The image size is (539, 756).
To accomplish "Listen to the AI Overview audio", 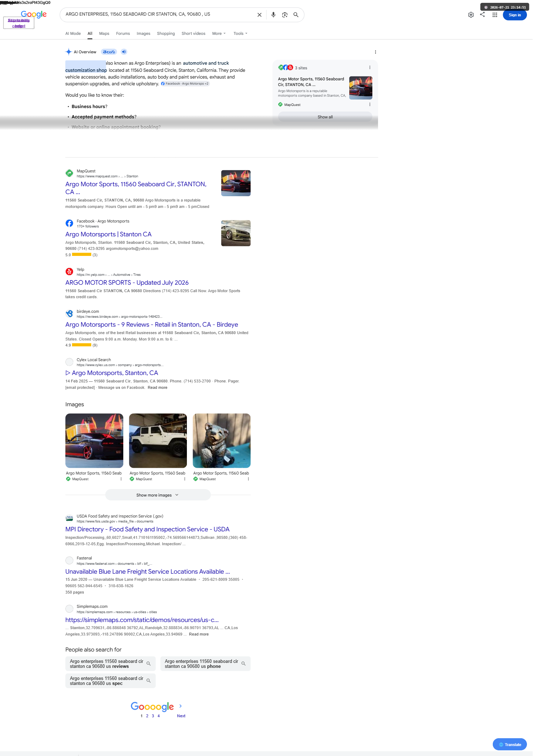I will (124, 52).
